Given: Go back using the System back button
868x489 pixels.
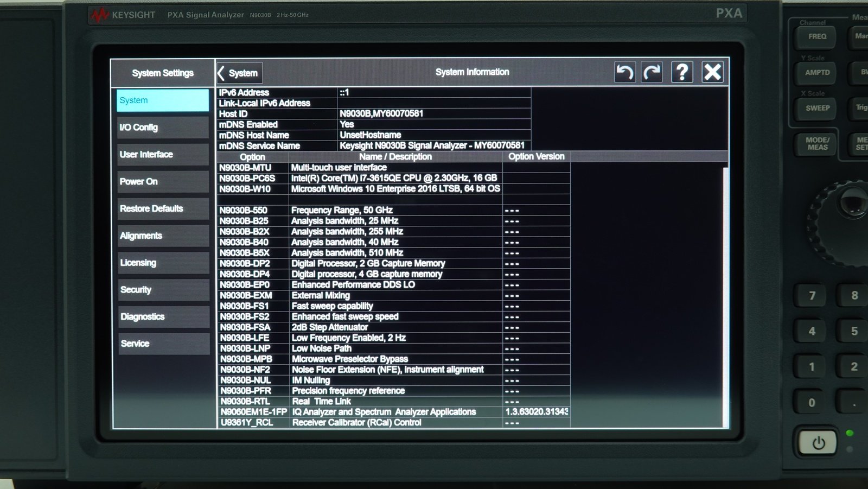Looking at the screenshot, I should 239,73.
